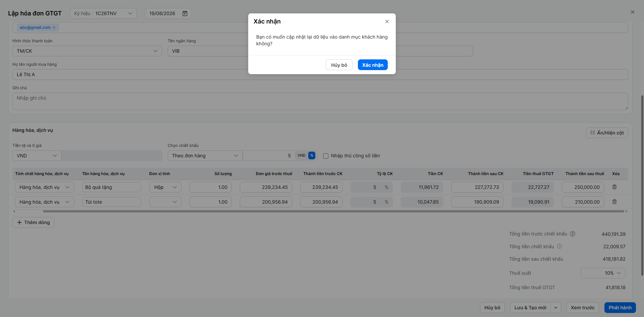Viewport: 644px width, 317px height.
Task: Click Lưu & Tạo mới button
Action: (530, 308)
